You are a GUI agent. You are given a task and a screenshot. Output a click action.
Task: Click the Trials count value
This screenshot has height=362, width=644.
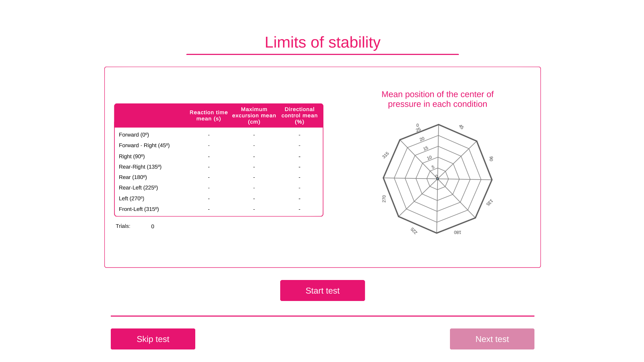point(153,227)
